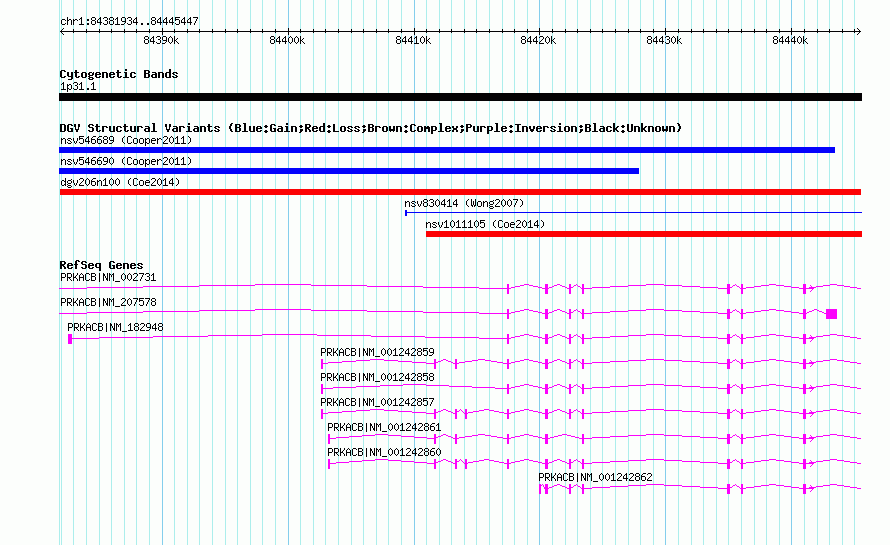The image size is (890, 545).
Task: Click the first exon of NM_001242862 transcript
Action: 541,489
